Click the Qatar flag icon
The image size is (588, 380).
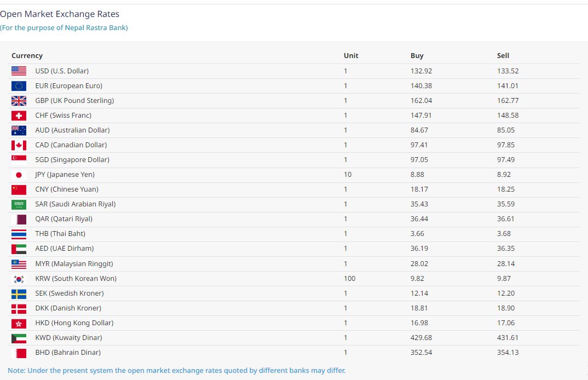click(x=19, y=219)
